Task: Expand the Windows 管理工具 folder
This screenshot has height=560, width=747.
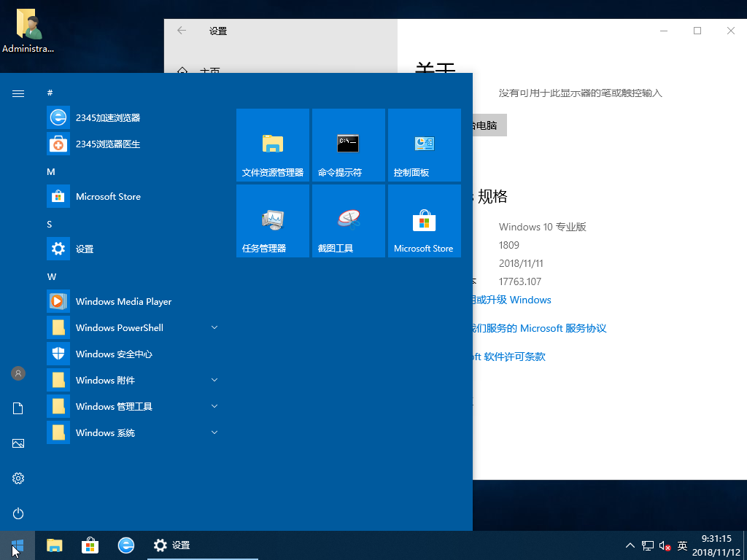Action: tap(214, 406)
